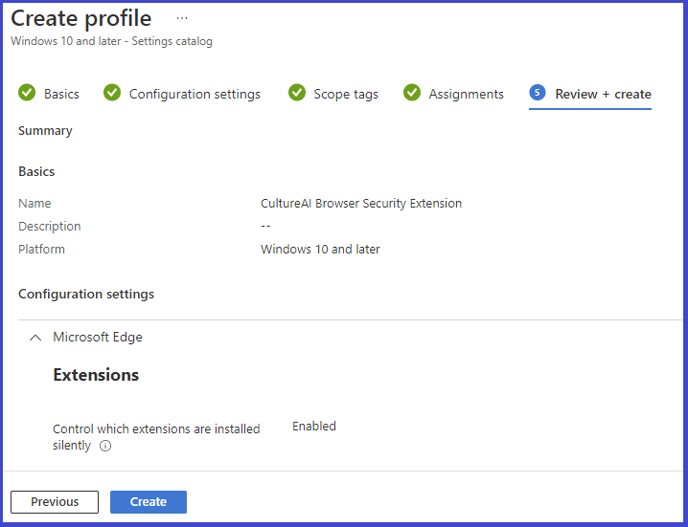Screen dimensions: 688x527
Task: Click the Microsoft Edge category label
Action: point(97,337)
